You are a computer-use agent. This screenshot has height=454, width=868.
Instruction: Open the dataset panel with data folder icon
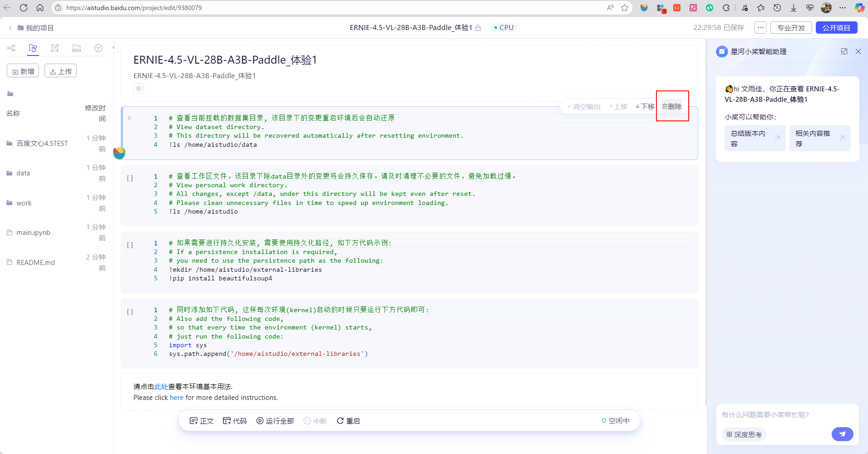[76, 48]
